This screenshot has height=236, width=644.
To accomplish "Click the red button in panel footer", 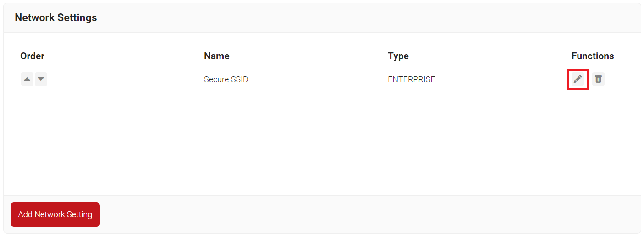I will pyautogui.click(x=55, y=214).
